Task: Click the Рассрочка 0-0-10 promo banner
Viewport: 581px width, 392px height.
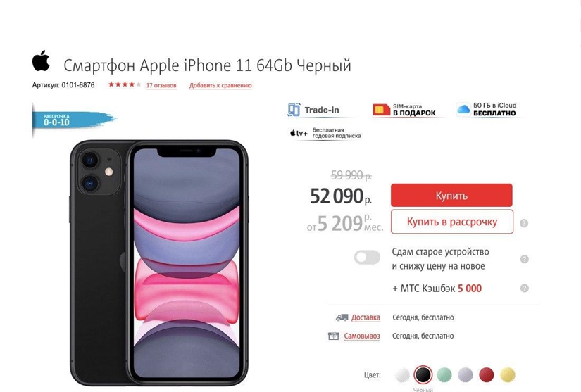Action: click(x=74, y=120)
